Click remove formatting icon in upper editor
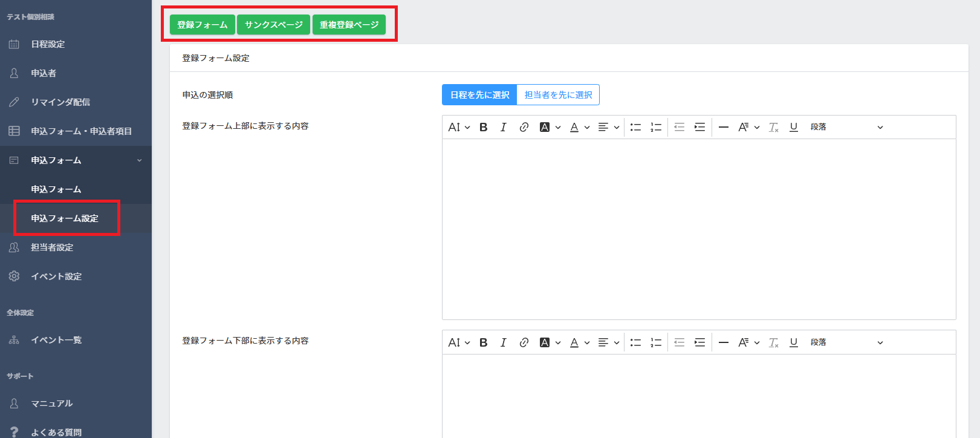Screen dimensions: 980x438 pos(773,127)
